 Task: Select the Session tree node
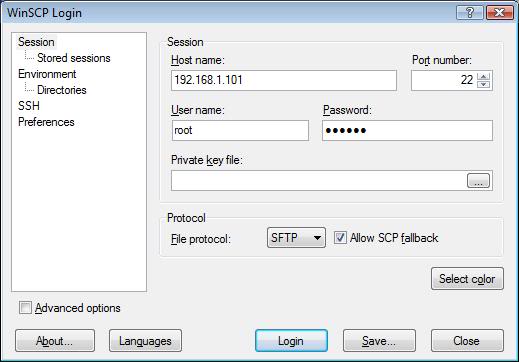pos(36,42)
